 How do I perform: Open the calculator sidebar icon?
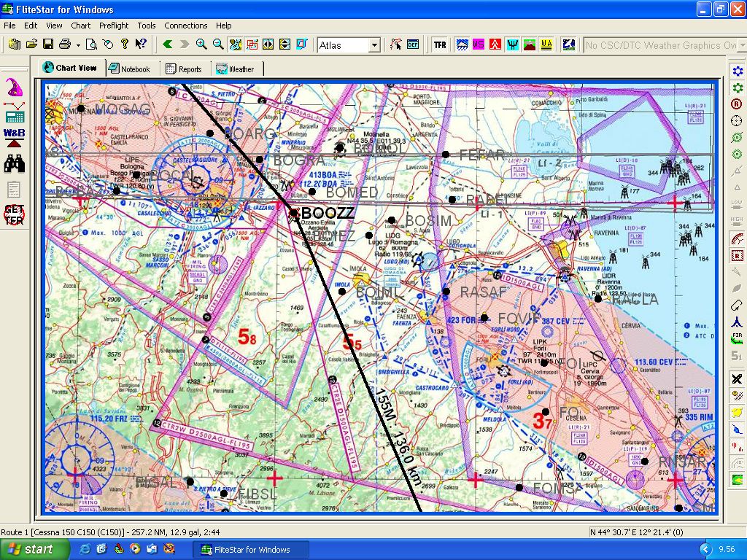coord(15,117)
